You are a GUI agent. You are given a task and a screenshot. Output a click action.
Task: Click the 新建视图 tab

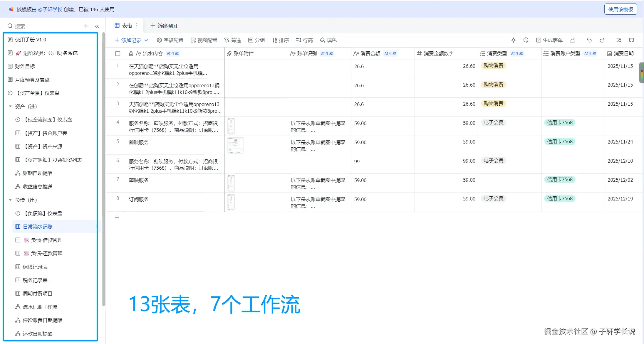pyautogui.click(x=164, y=26)
